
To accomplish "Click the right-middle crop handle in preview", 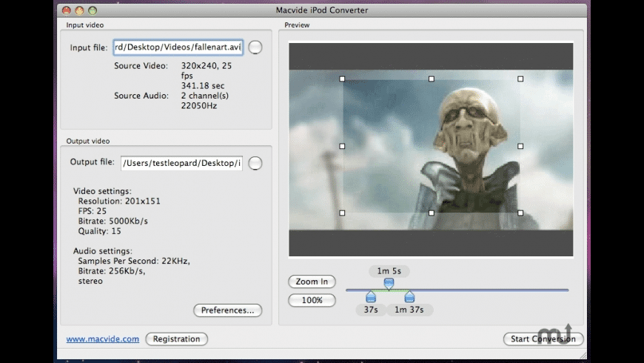I will click(x=520, y=146).
